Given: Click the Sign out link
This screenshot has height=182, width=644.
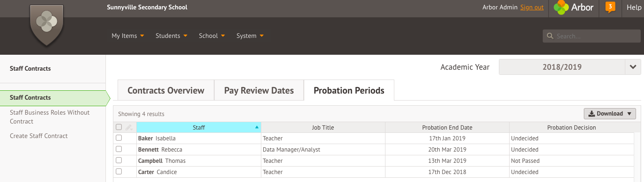Looking at the screenshot, I should tap(532, 7).
